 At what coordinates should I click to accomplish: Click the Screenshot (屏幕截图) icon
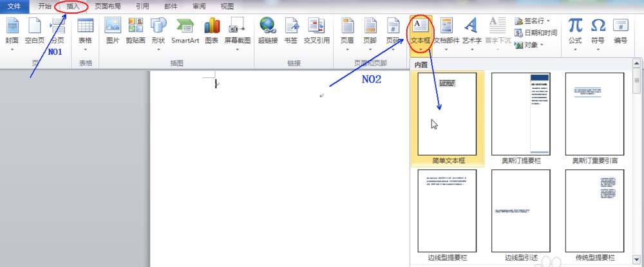[x=237, y=26]
